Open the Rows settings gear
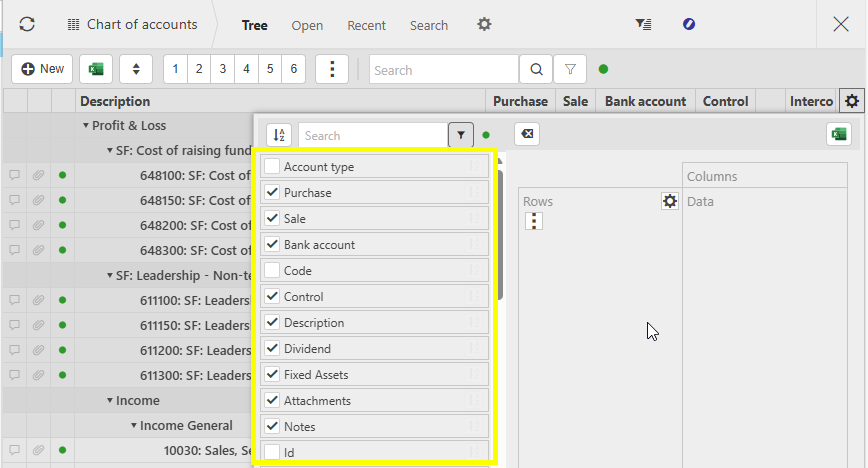 (x=669, y=201)
